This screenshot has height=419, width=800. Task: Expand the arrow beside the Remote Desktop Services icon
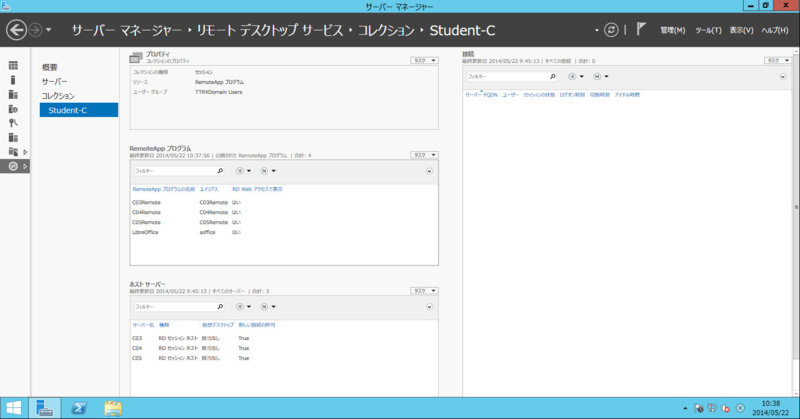tap(25, 166)
